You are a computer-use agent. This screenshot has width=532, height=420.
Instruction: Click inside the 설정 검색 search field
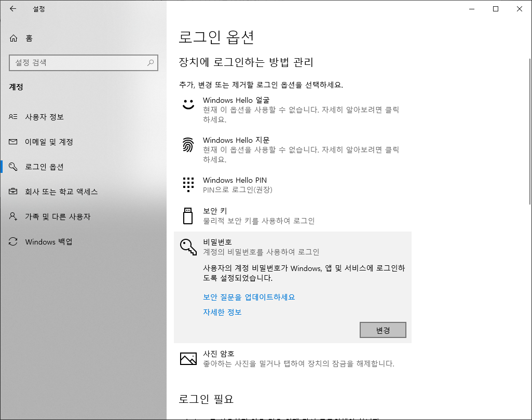84,63
